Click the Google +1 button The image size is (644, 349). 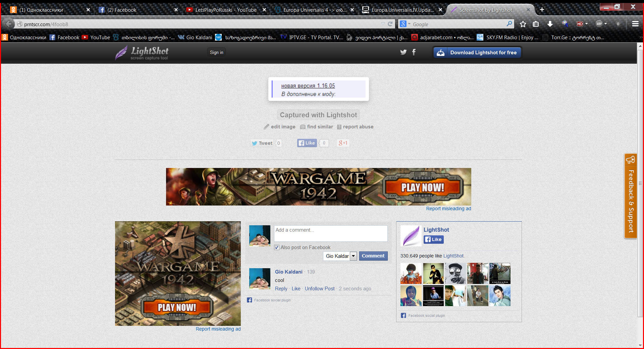coord(343,143)
